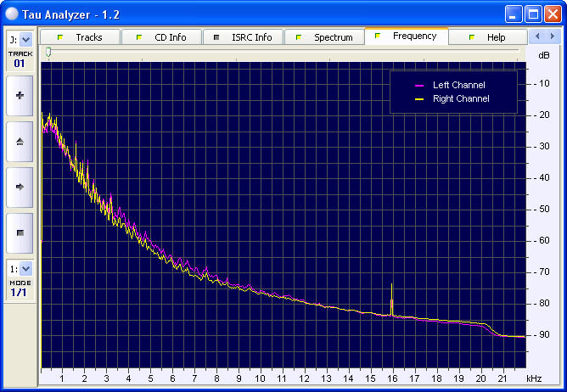
Task: Click the -20 dB axis label
Action: click(x=542, y=115)
